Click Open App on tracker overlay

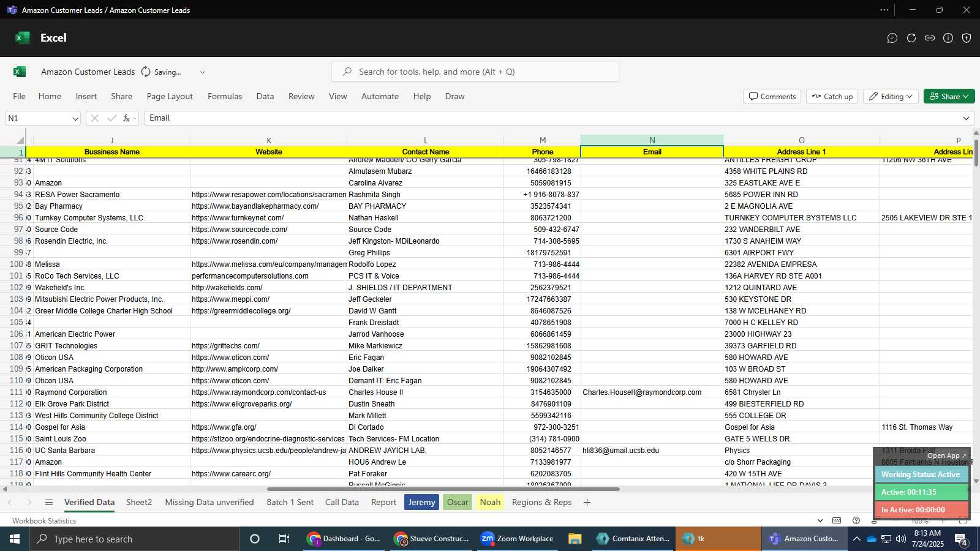tap(946, 455)
